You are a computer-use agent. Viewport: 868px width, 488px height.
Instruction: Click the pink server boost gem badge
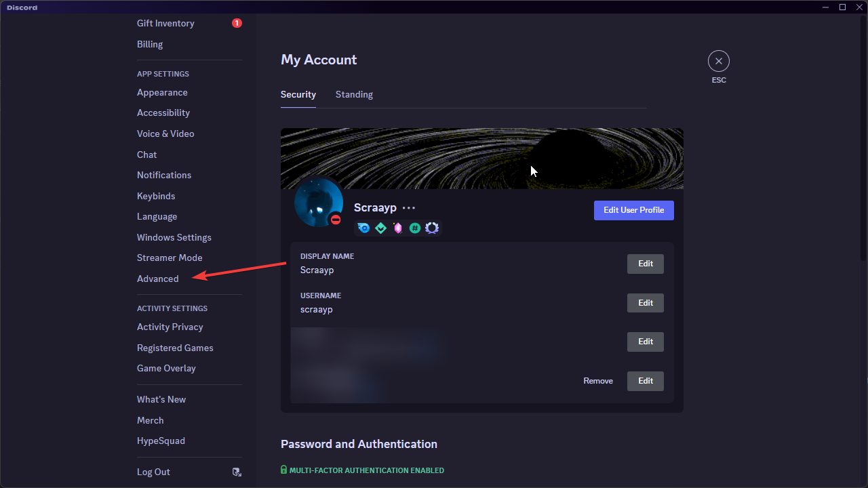398,228
